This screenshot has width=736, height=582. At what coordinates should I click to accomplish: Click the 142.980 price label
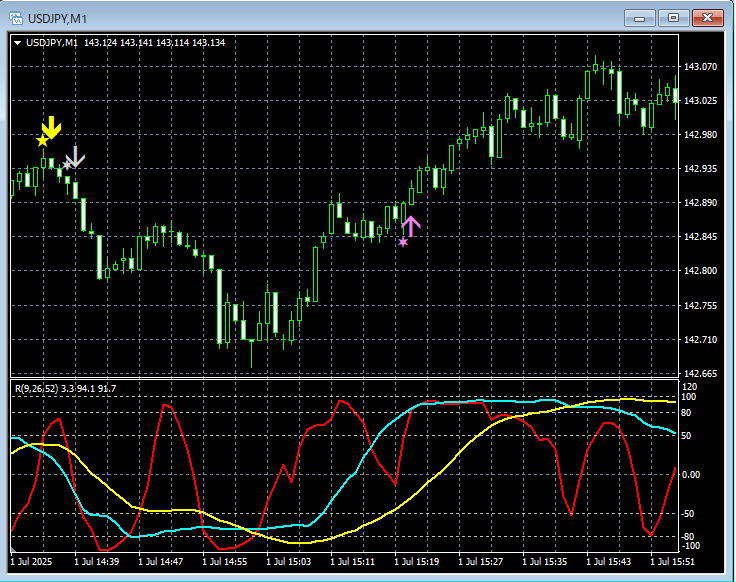[x=700, y=135]
